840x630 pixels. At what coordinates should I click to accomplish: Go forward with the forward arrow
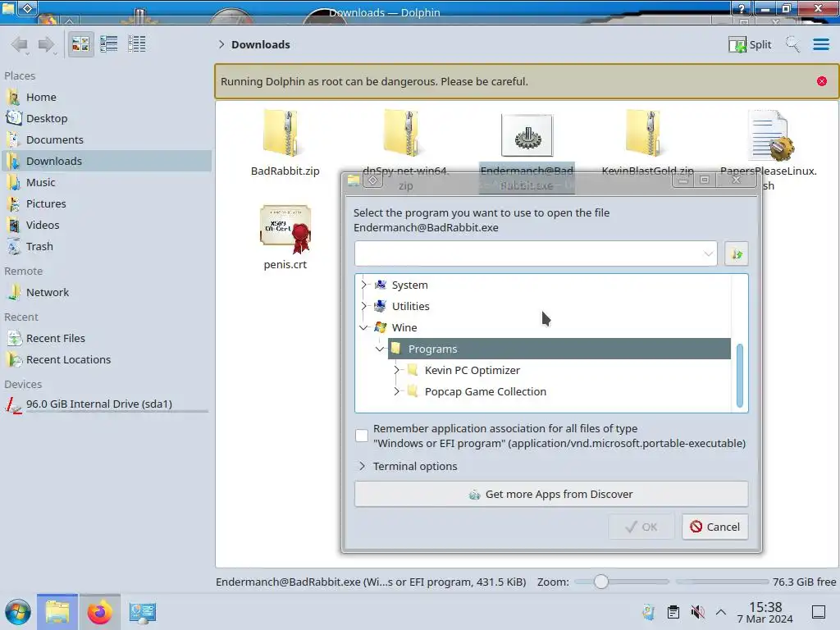pyautogui.click(x=47, y=44)
